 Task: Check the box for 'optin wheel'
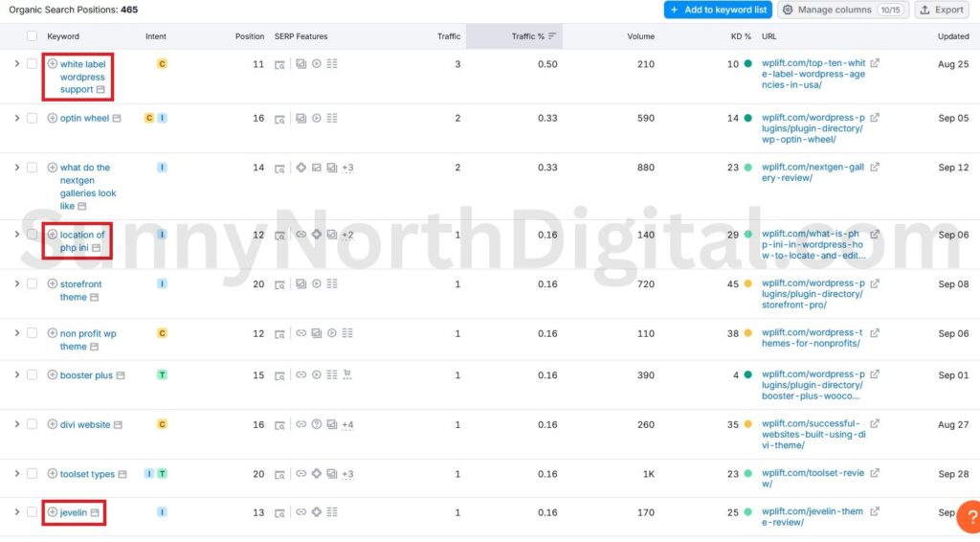[x=32, y=118]
